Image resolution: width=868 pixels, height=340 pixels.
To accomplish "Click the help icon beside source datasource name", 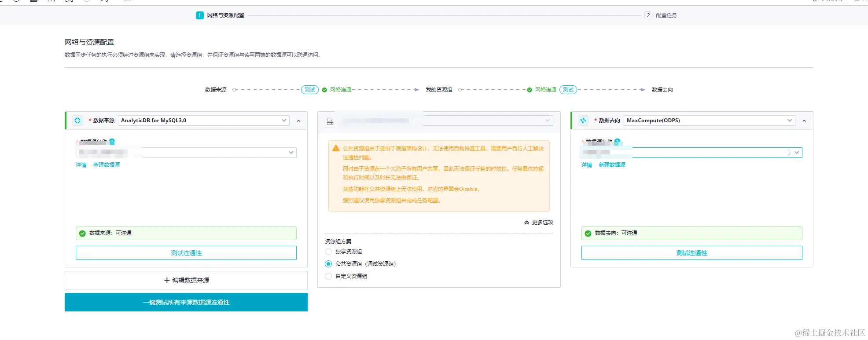I will pyautogui.click(x=112, y=142).
